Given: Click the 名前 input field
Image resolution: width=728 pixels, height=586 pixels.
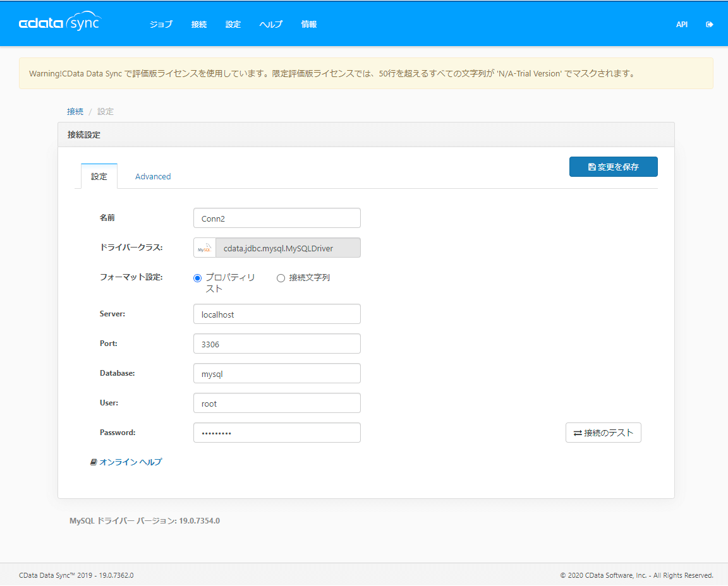Looking at the screenshot, I should click(277, 218).
